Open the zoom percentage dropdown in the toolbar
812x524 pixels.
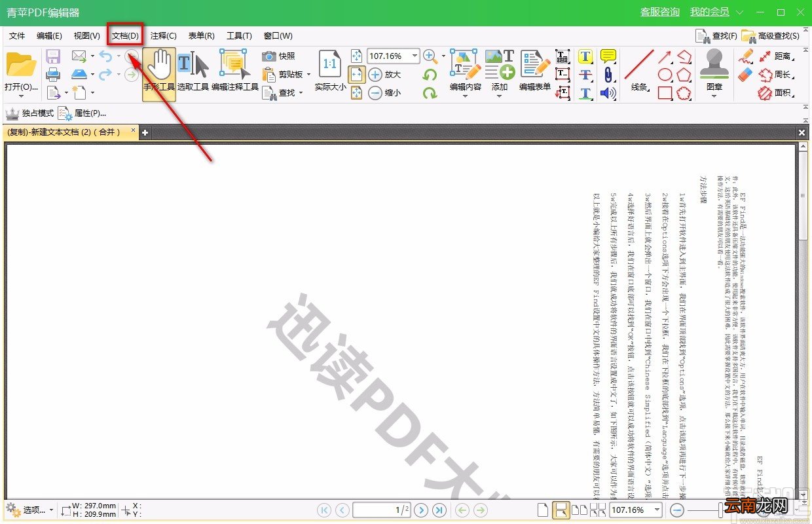(x=415, y=56)
